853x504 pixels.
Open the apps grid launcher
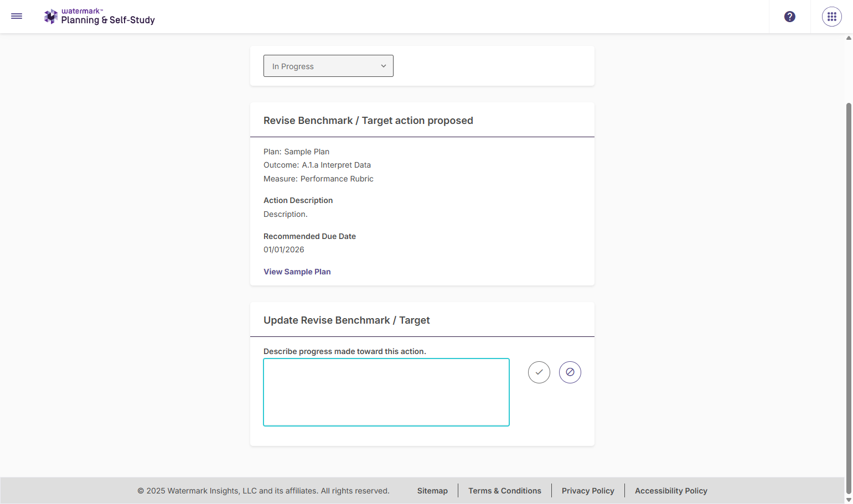[832, 17]
